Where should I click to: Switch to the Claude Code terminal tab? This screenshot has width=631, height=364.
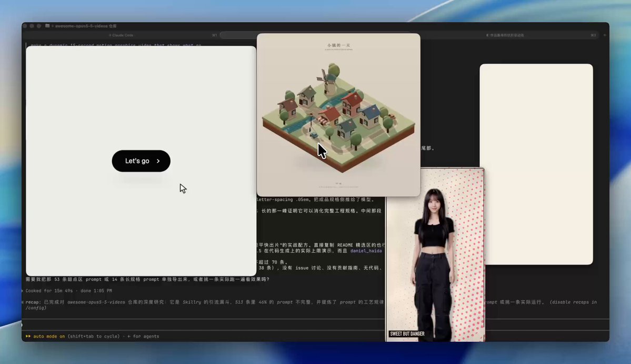121,35
